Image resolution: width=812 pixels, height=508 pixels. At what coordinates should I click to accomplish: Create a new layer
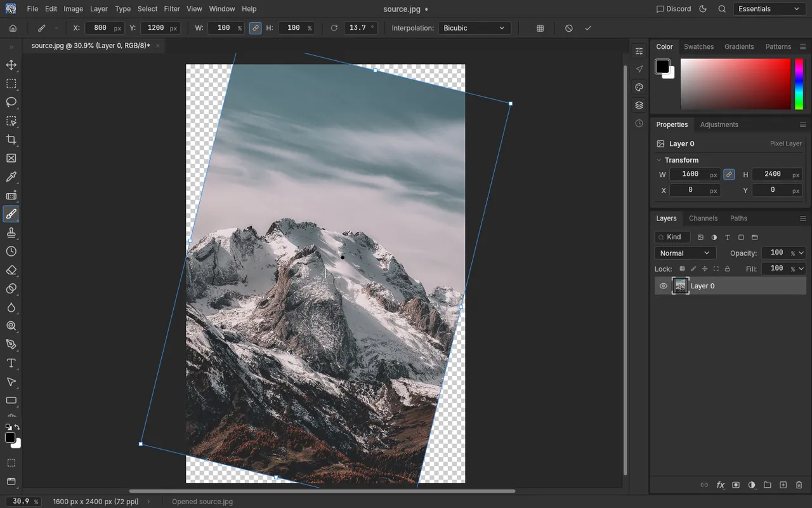(x=783, y=485)
